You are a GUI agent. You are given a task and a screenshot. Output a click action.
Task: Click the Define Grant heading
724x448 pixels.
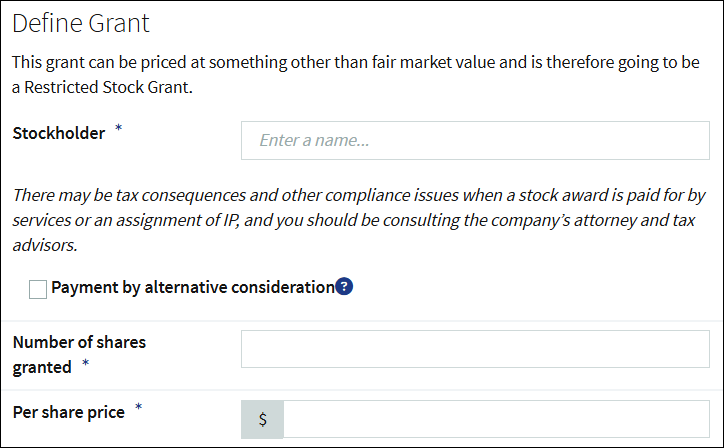[x=81, y=23]
